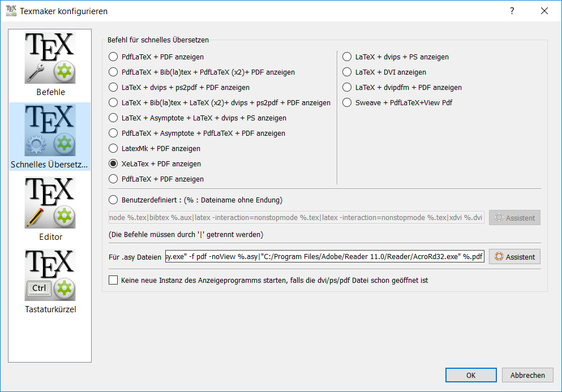
Task: Click the Texmaker title bar app icon
Action: pos(11,11)
